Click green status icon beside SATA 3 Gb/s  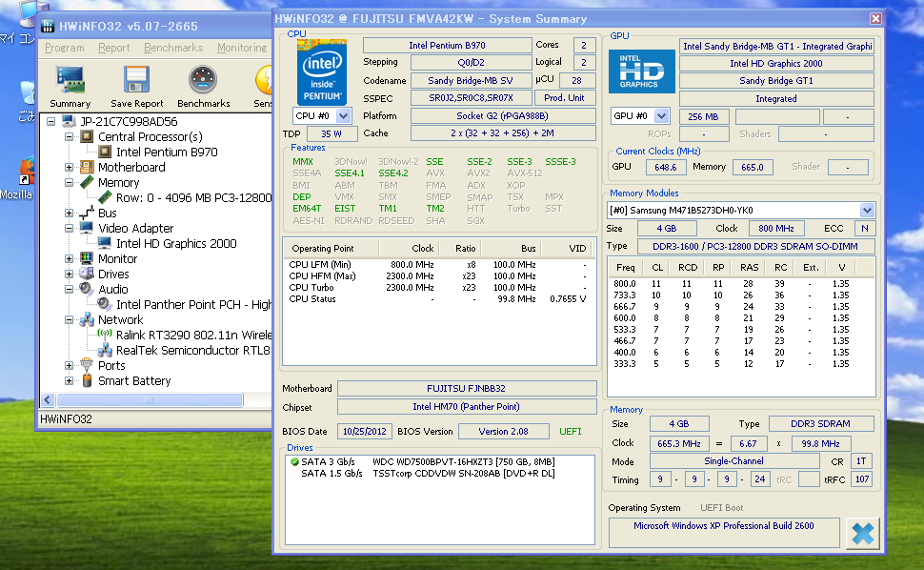[x=294, y=461]
